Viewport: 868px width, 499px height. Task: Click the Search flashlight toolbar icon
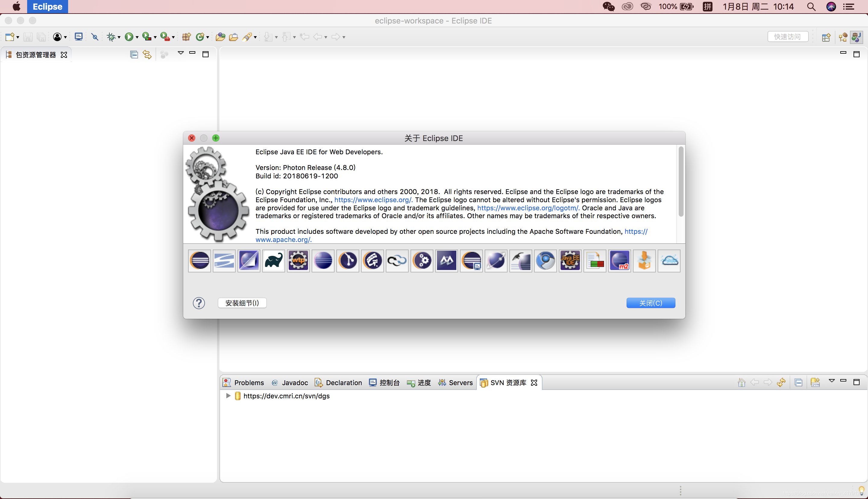pyautogui.click(x=247, y=37)
